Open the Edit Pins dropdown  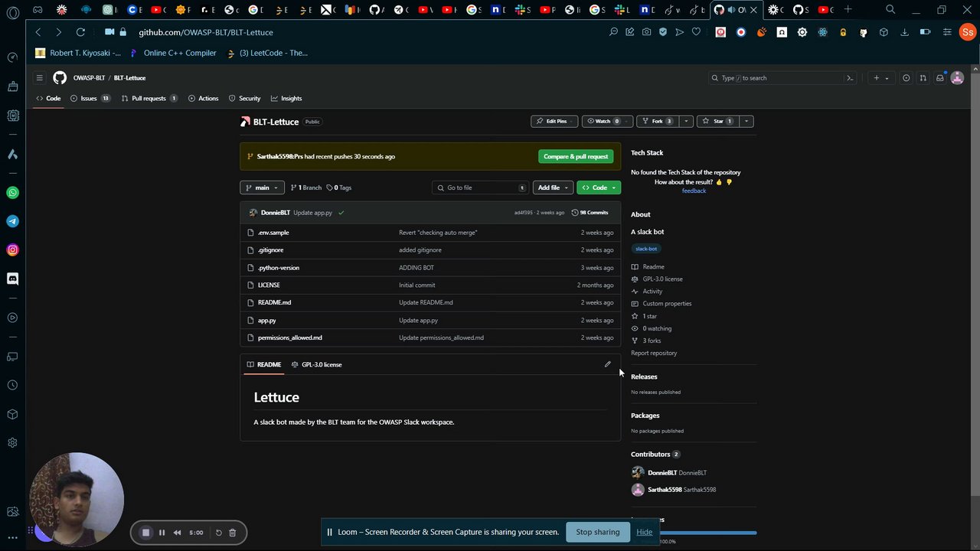point(554,121)
